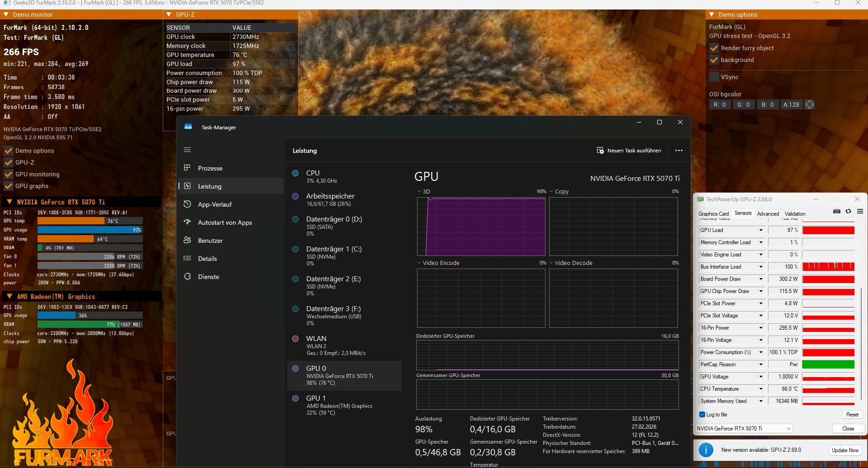Click the Dienste puzzle-piece icon
The image size is (868, 468).
click(x=187, y=276)
